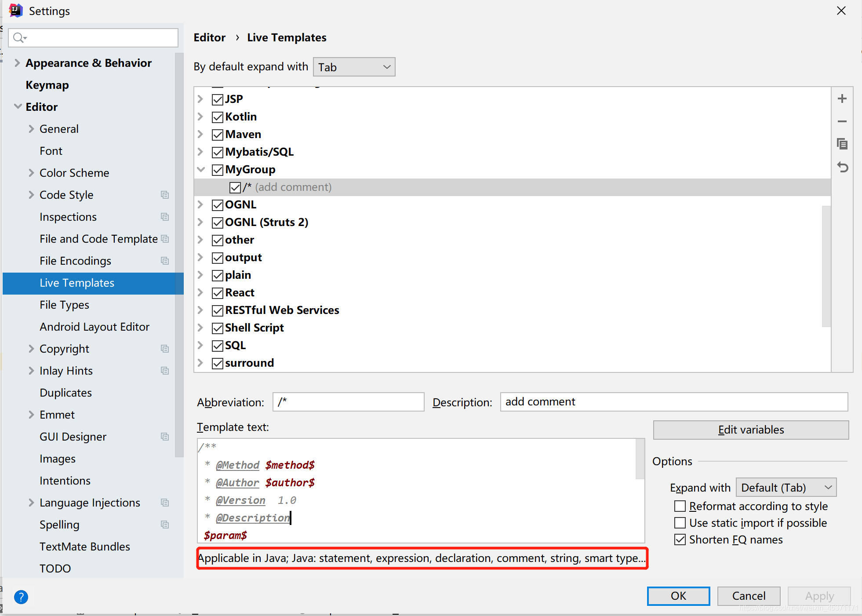Open help via question mark icon
Screen dimensions: 862x616
point(21,597)
